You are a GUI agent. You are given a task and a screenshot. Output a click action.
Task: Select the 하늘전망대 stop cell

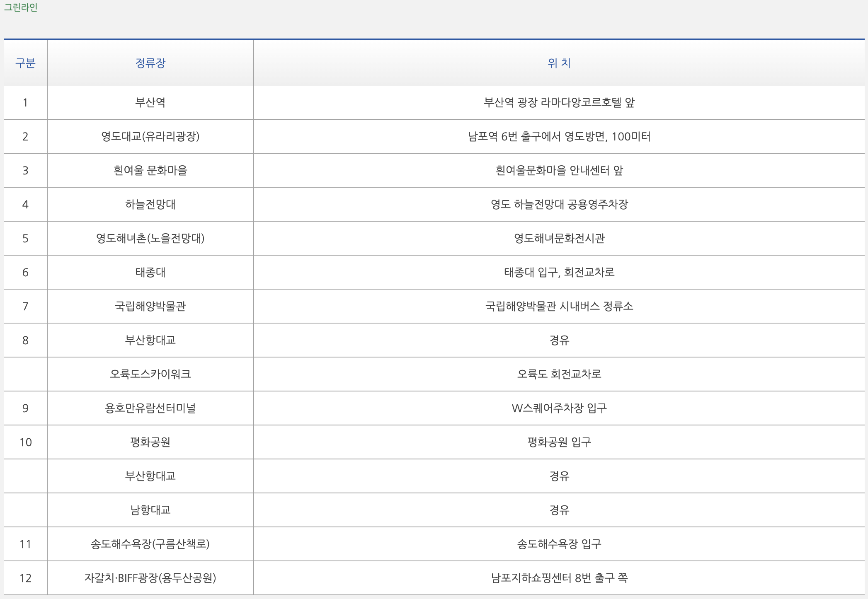(150, 204)
